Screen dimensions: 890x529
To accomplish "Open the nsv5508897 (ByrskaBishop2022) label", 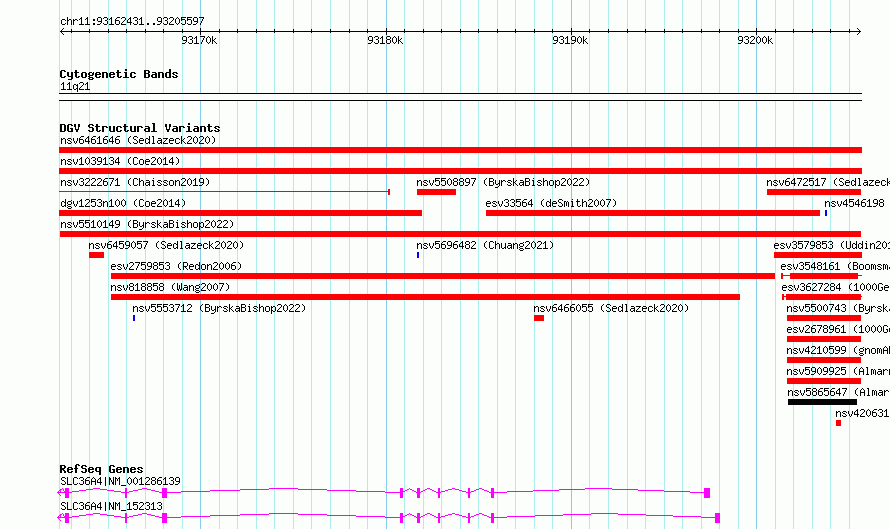I will click(503, 182).
